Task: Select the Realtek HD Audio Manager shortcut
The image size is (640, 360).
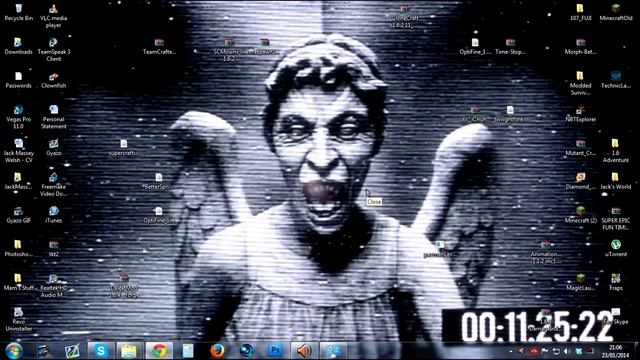Action: (x=53, y=285)
